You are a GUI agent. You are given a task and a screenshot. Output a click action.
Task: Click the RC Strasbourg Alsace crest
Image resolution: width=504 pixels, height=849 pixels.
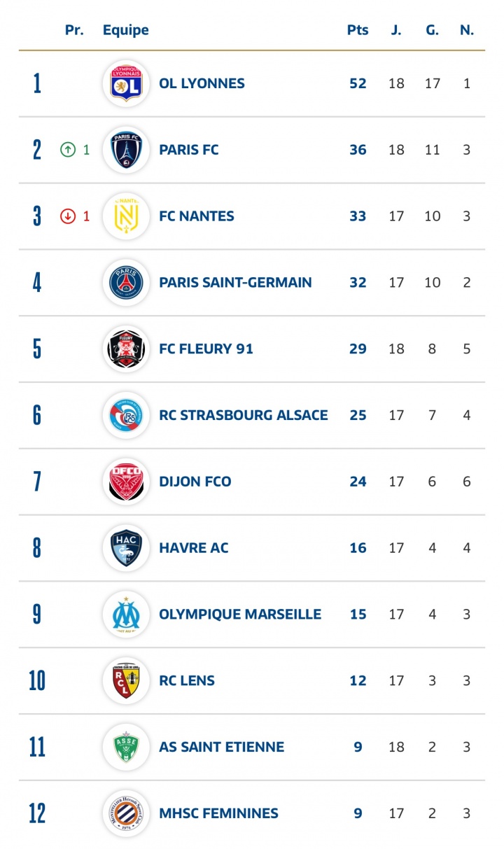point(126,415)
